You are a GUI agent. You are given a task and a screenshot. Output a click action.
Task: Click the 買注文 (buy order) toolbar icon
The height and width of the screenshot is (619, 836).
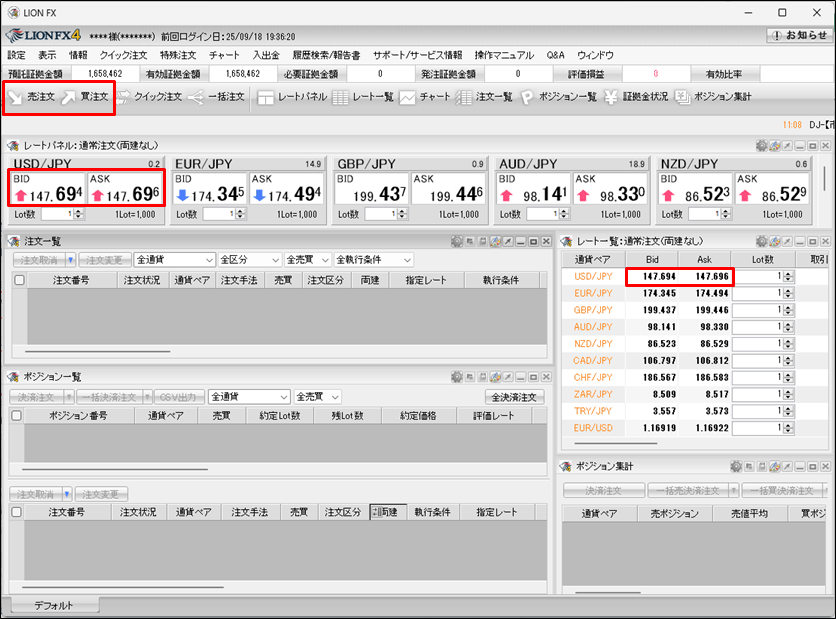(x=84, y=97)
